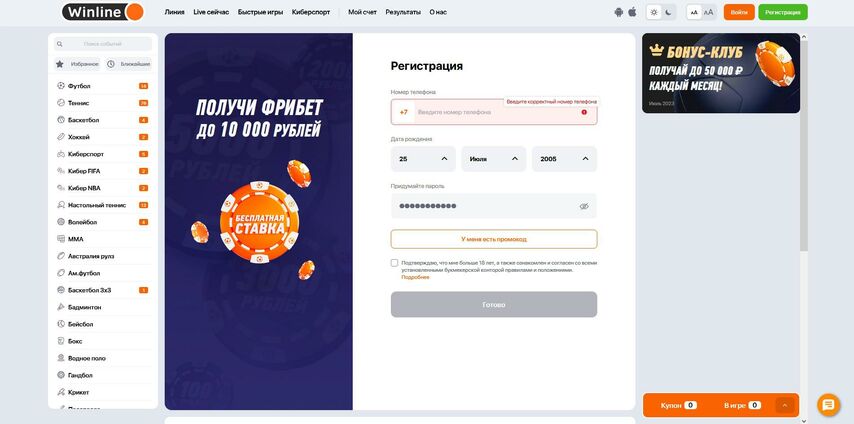Click the Winline logo
Viewport: 854px width, 424px height.
(x=103, y=12)
